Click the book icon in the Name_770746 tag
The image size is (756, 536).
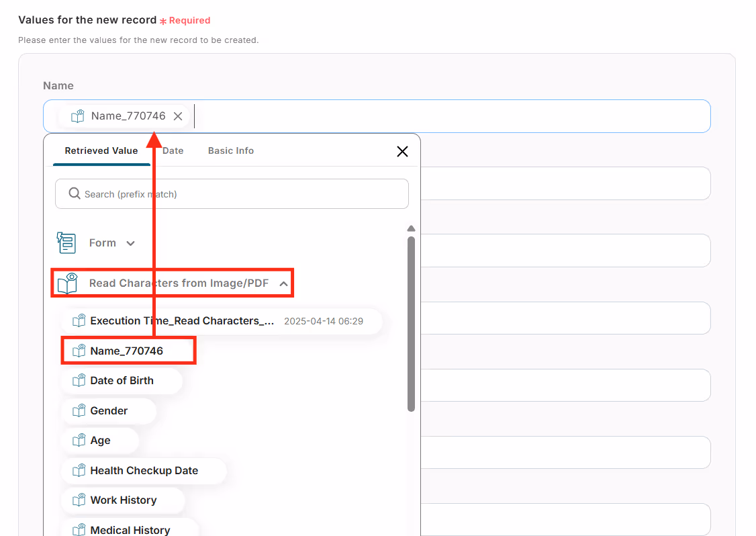click(78, 116)
